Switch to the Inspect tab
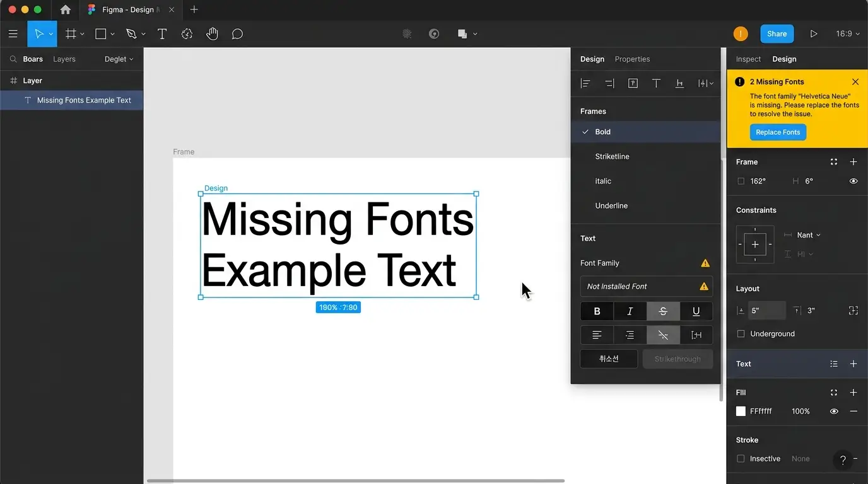 (x=748, y=59)
